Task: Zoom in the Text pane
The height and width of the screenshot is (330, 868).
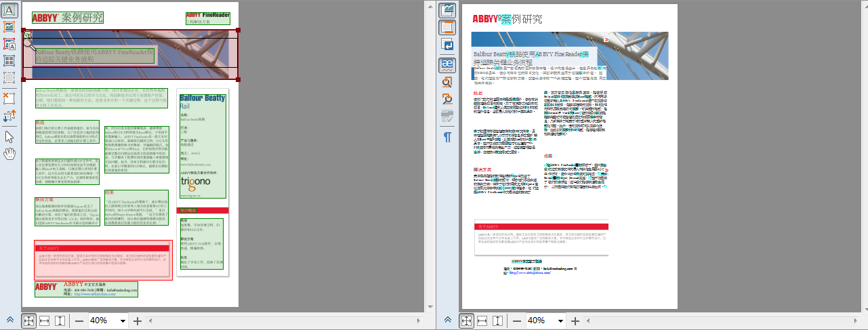Action: 575,321
